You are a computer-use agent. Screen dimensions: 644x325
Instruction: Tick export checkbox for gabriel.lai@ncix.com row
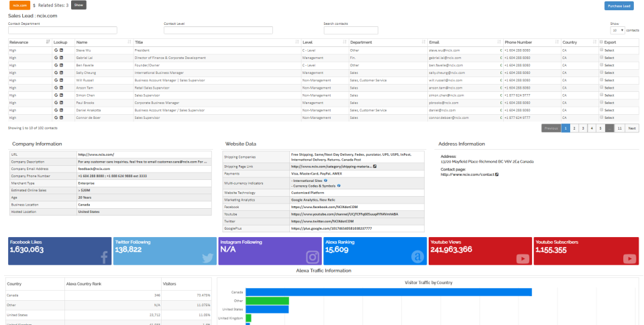[601, 57]
